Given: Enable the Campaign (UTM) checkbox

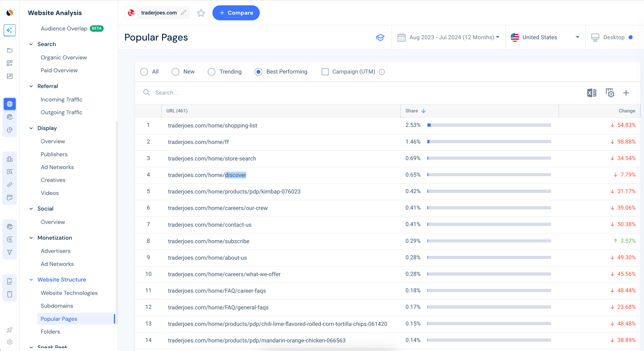Looking at the screenshot, I should coord(325,72).
